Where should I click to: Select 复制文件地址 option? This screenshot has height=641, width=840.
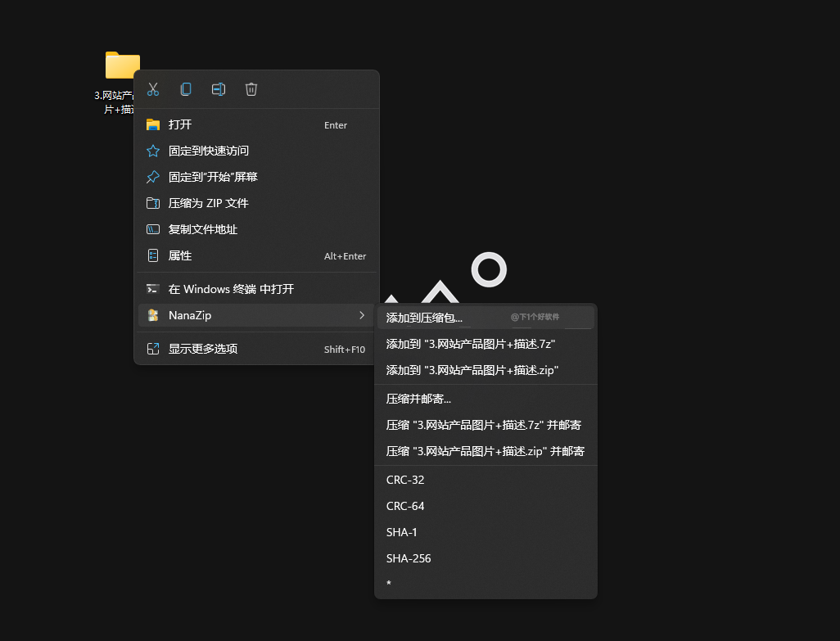pos(256,230)
